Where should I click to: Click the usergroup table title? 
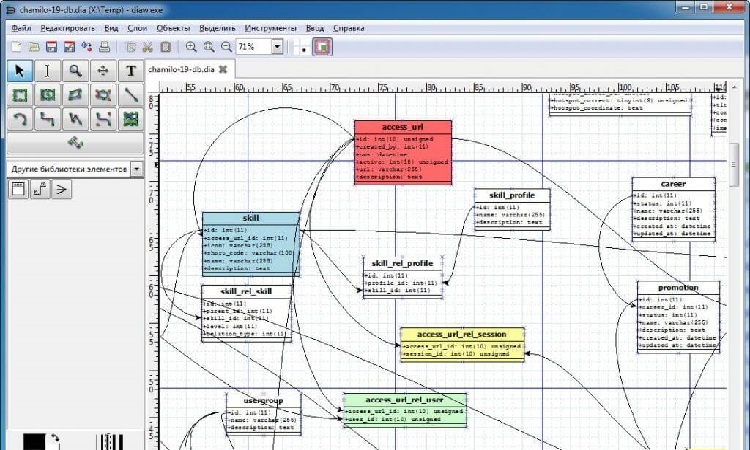coord(263,401)
